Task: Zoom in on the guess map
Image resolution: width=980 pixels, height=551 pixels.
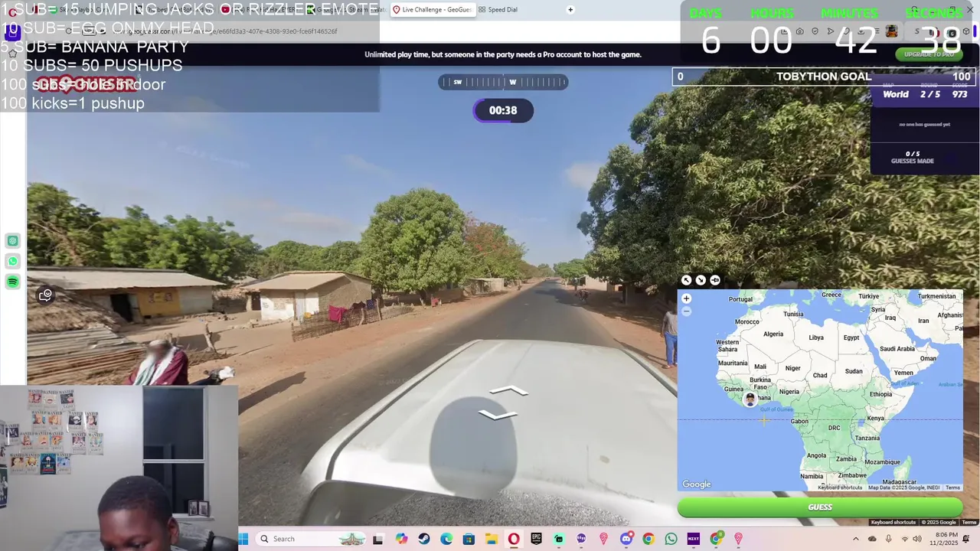Action: (686, 298)
